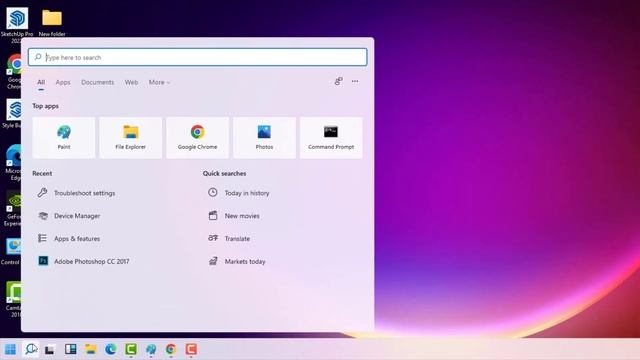Open Task View on the taskbar
The height and width of the screenshot is (360, 640).
point(50,349)
